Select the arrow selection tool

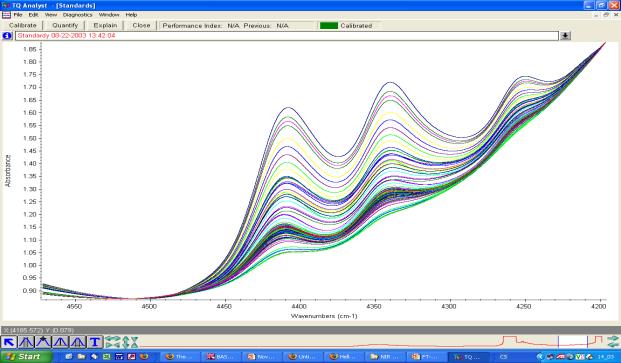pyautogui.click(x=9, y=342)
